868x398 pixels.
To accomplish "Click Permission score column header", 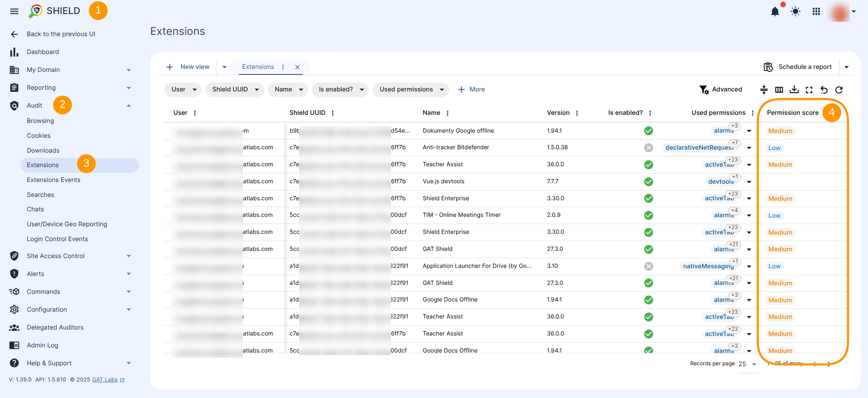I will pyautogui.click(x=793, y=113).
